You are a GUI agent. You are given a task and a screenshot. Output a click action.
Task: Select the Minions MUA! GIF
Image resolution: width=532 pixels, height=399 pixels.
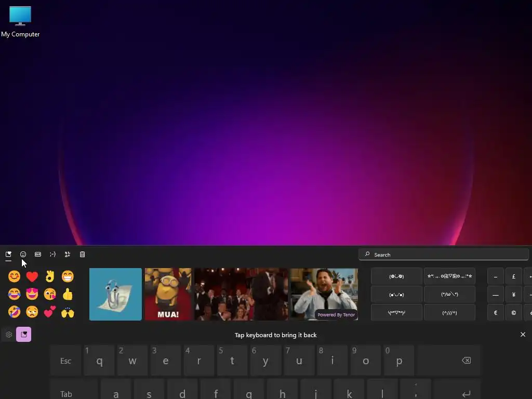pyautogui.click(x=168, y=294)
